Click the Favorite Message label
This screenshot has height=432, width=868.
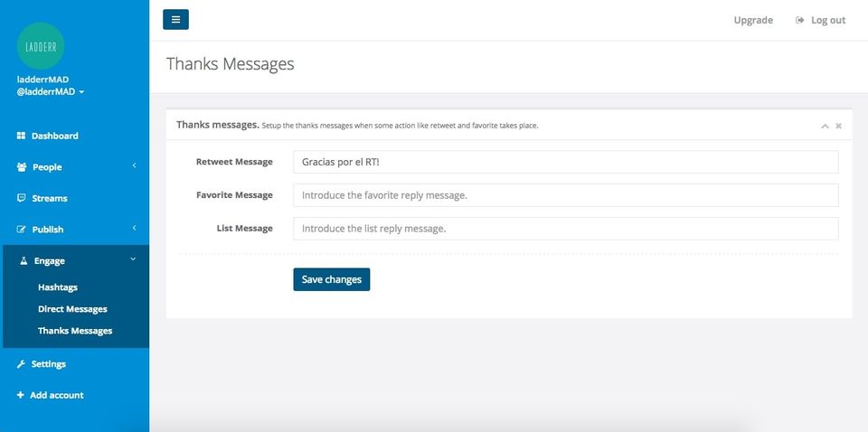(x=234, y=194)
